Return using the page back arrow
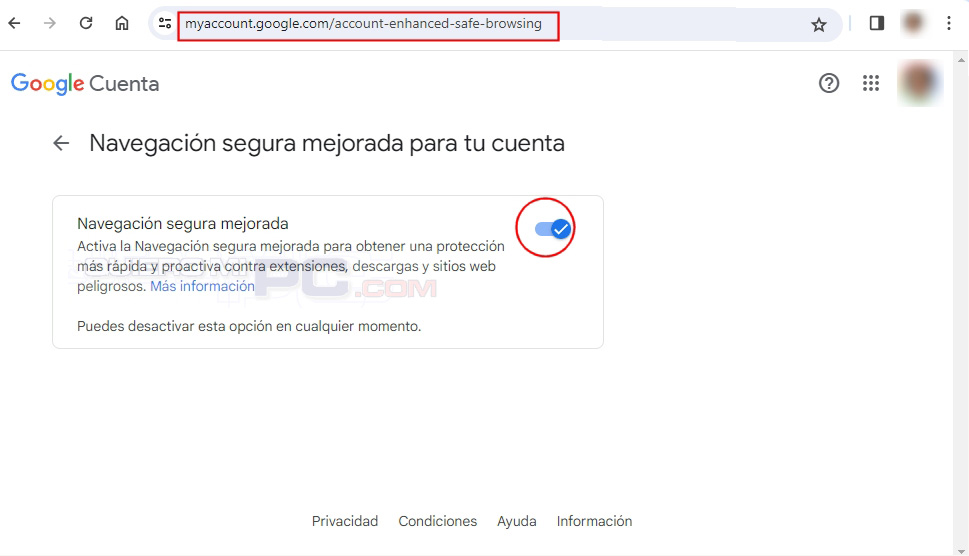This screenshot has width=969, height=556. tap(61, 143)
